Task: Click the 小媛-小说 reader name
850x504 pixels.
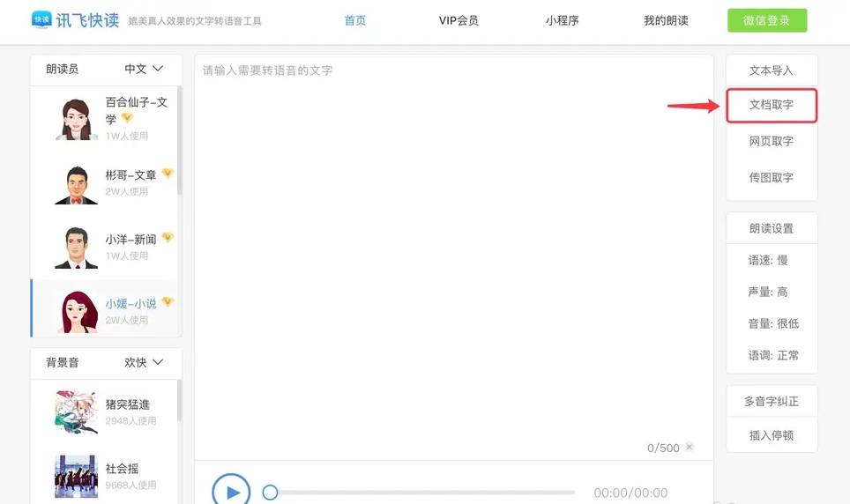Action: coord(130,303)
